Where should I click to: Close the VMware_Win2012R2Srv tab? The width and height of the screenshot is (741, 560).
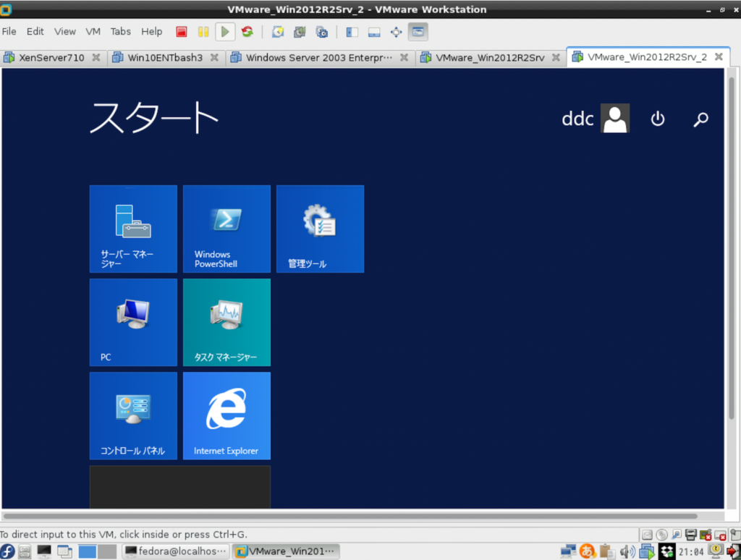(556, 57)
